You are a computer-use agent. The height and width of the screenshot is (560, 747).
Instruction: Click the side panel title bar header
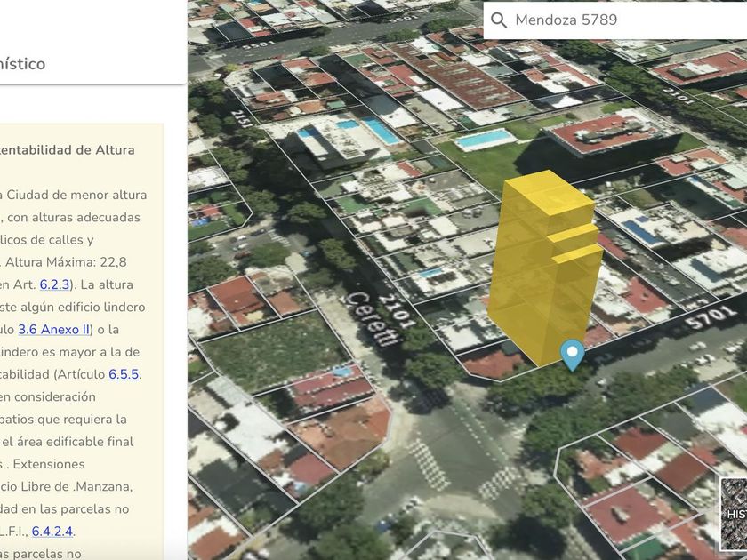(x=89, y=64)
